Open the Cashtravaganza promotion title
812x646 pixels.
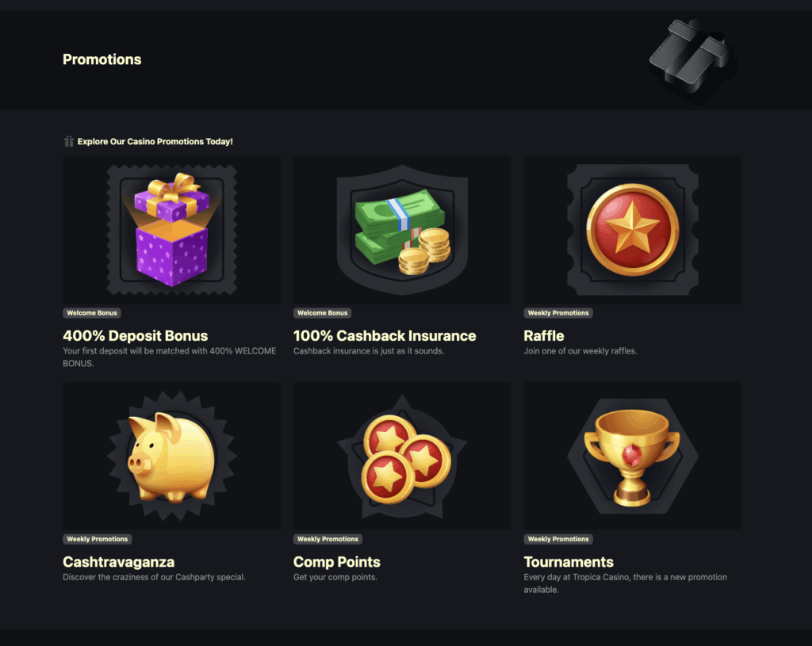coord(119,562)
